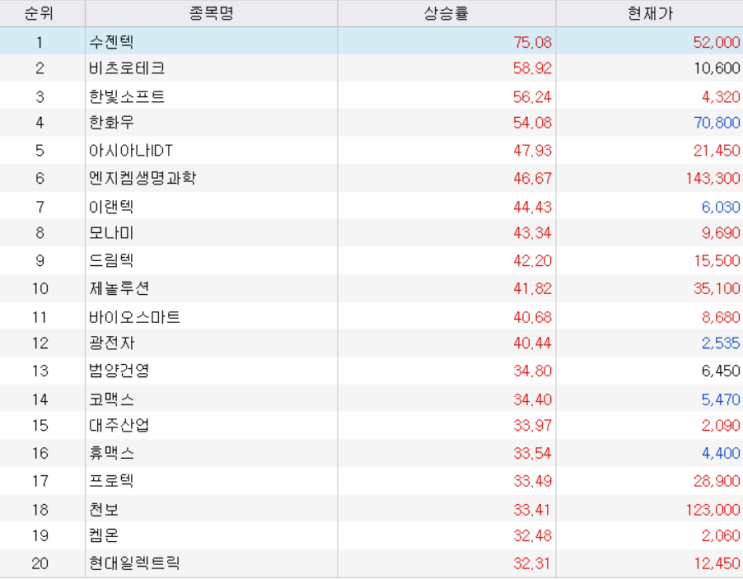Screen dimensions: 743x579
Task: Select the 대주산업 stock name
Action: click(x=119, y=425)
